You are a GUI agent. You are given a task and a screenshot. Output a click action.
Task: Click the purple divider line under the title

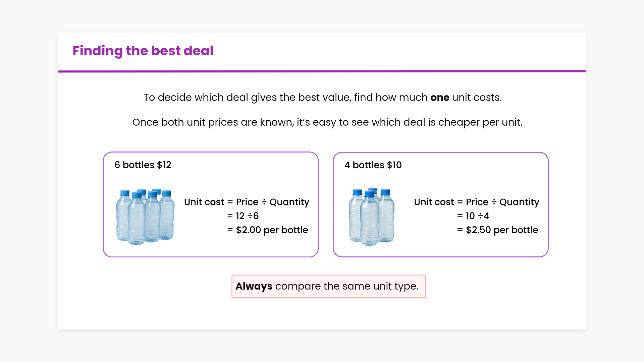322,71
